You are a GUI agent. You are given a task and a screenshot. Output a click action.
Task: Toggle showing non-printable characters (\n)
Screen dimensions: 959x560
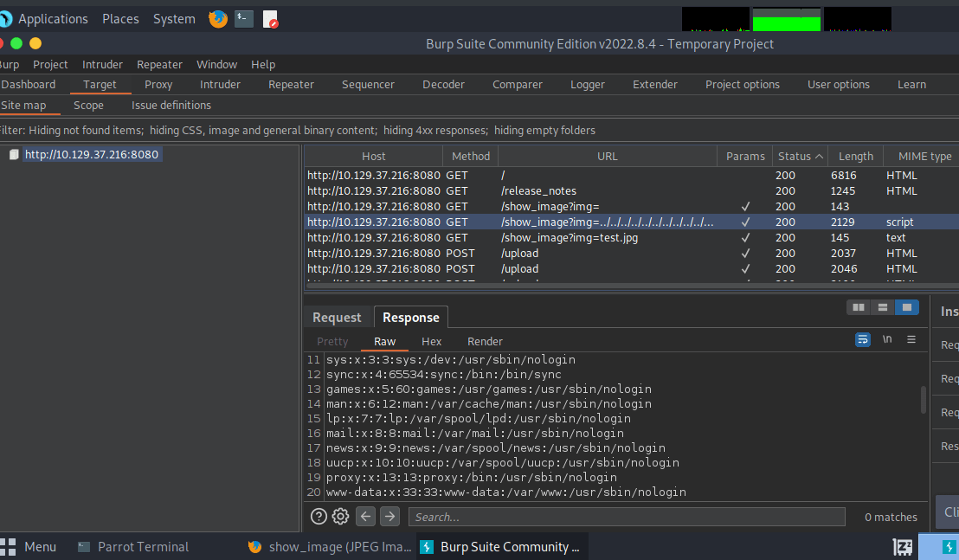(887, 339)
